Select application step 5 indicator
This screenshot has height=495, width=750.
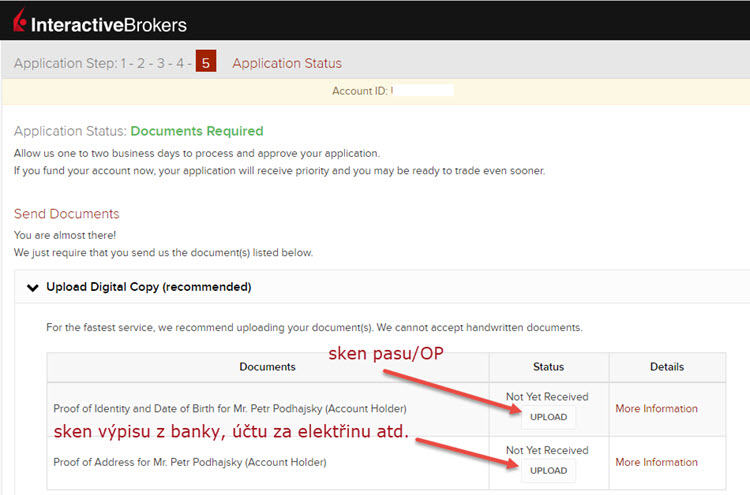pyautogui.click(x=206, y=62)
